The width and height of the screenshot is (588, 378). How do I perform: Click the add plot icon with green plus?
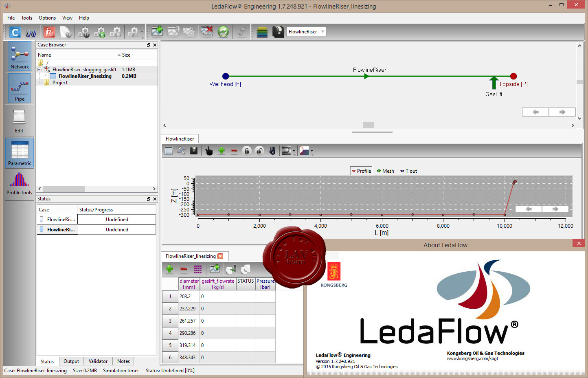(157, 31)
